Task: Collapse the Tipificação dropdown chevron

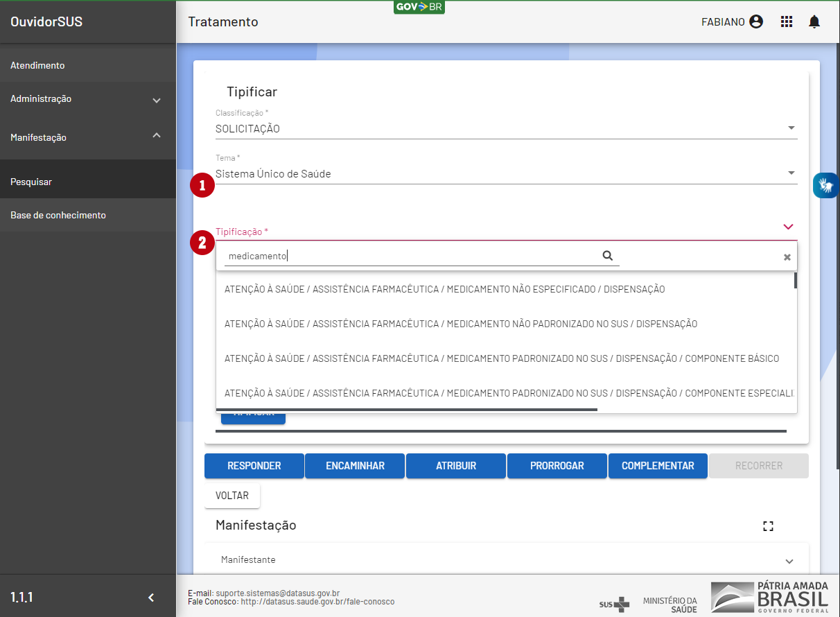Action: [x=787, y=227]
